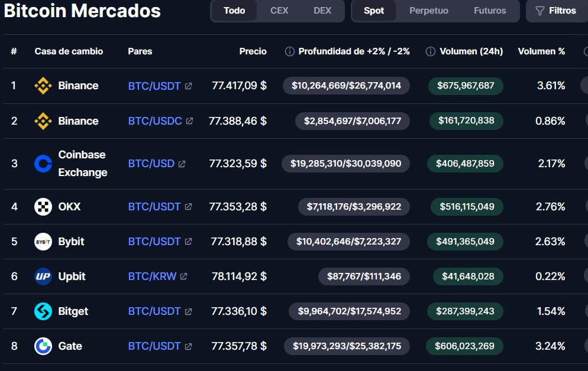Click depth value $10,264,669/$26,774,014
The width and height of the screenshot is (588, 371).
[346, 86]
